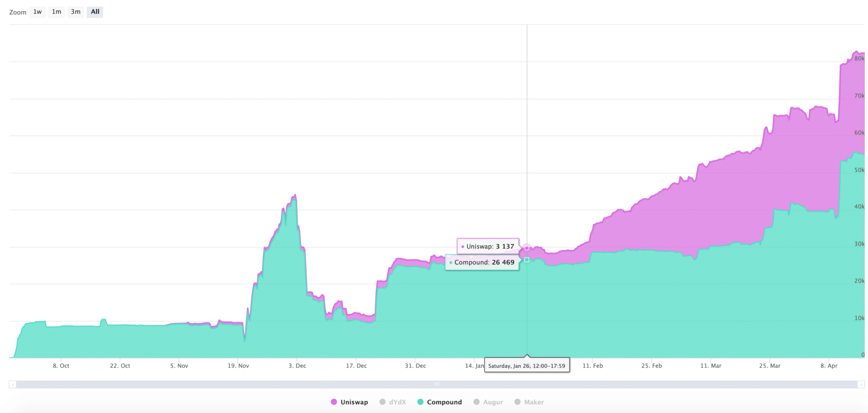Click the navigator scrollbar handle below the chart

437,384
